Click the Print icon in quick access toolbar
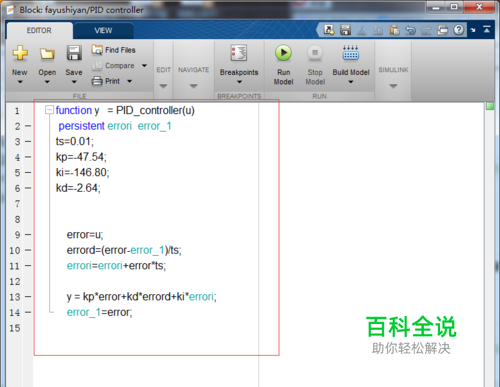Image resolution: width=500 pixels, height=387 pixels. pos(443,30)
